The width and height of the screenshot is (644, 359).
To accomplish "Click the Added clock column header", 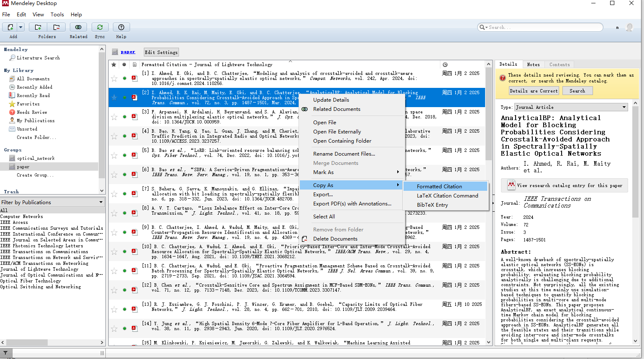I will click(445, 64).
